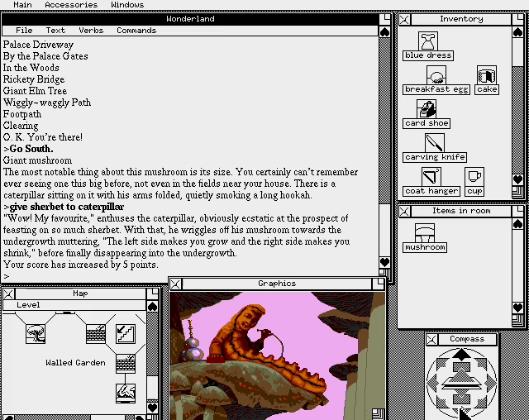Viewport: 529px width, 420px height.
Task: Click heart scroll-down in Items in room
Action: [x=517, y=308]
